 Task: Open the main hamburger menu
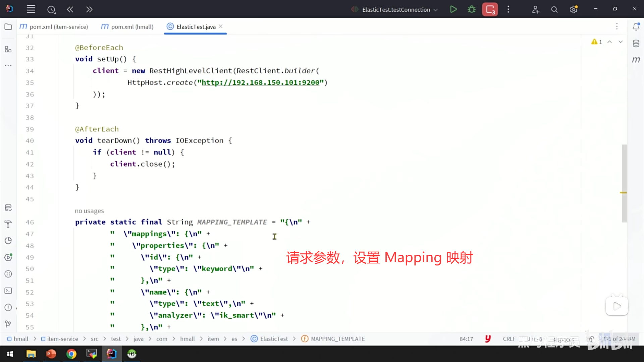pos(31,9)
